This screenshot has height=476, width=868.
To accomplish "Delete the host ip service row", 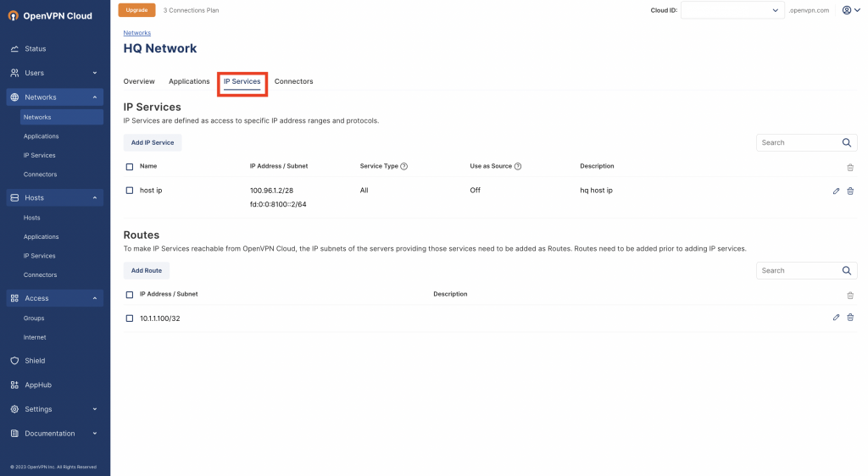I will tap(850, 191).
